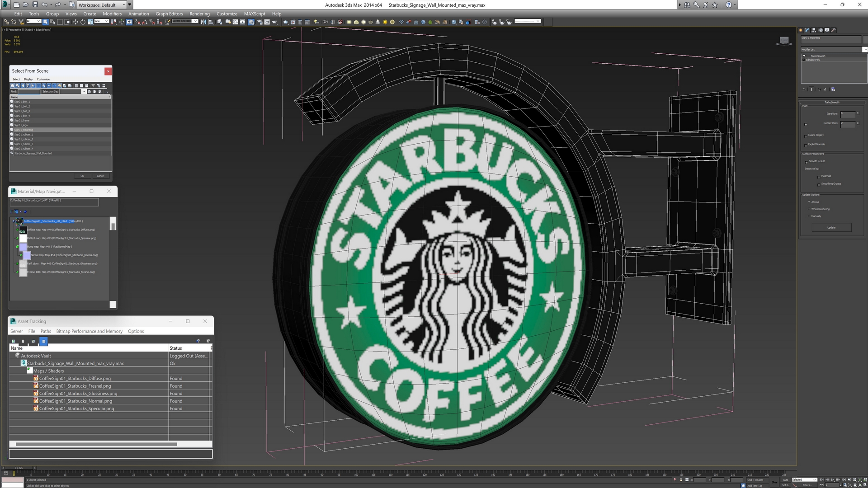Switch to the Create command panel icon
The width and height of the screenshot is (868, 488).
(x=801, y=30)
